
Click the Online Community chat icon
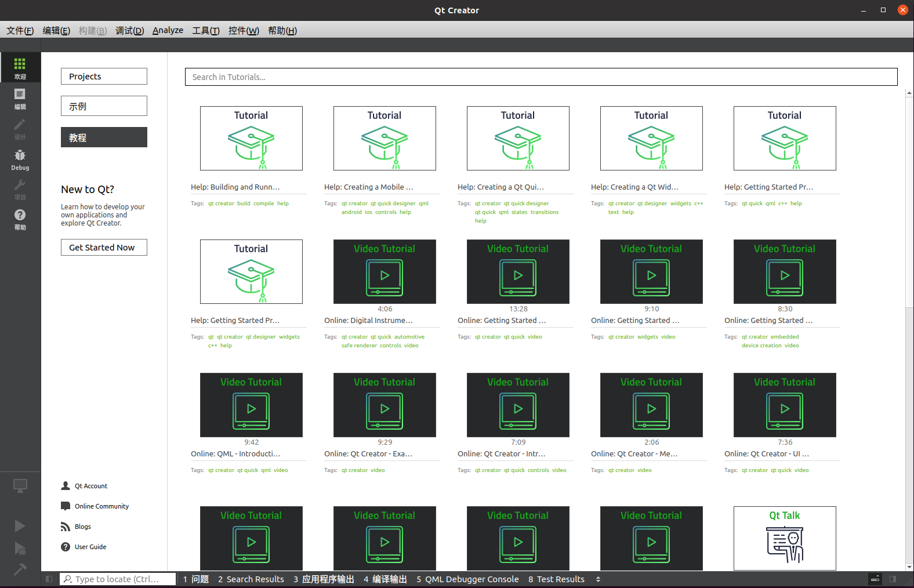click(x=66, y=506)
